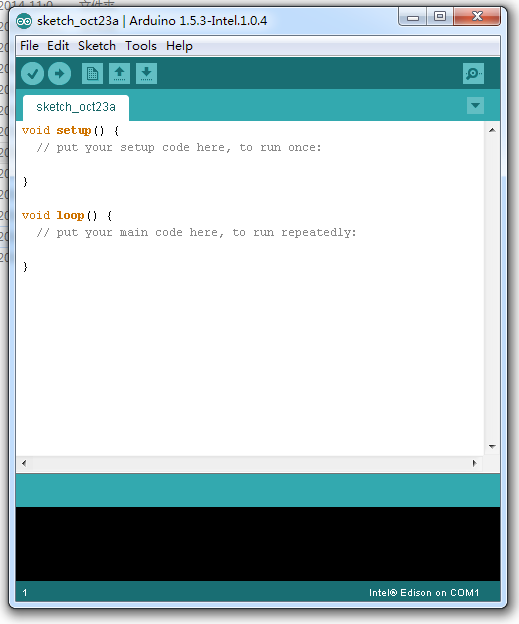Click the horizontal scroll left arrow
Viewport: 519px width, 624px height.
(x=24, y=463)
